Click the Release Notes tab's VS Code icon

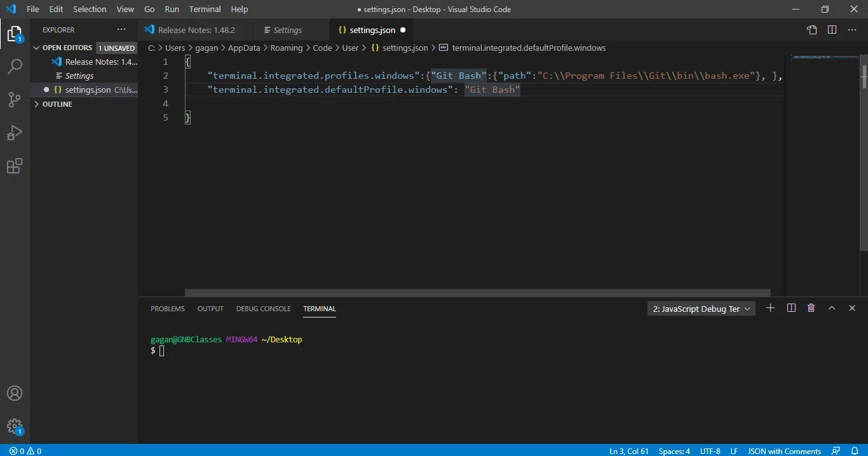tap(150, 30)
